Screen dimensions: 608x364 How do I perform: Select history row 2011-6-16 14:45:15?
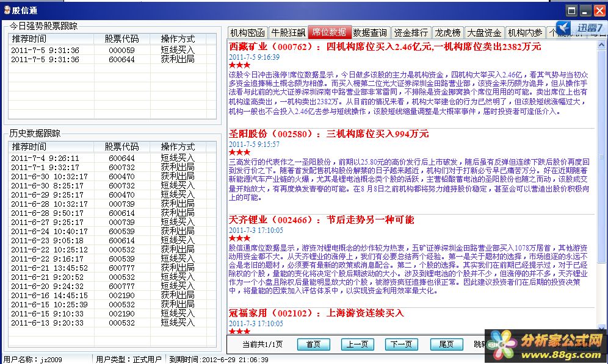[112, 296]
